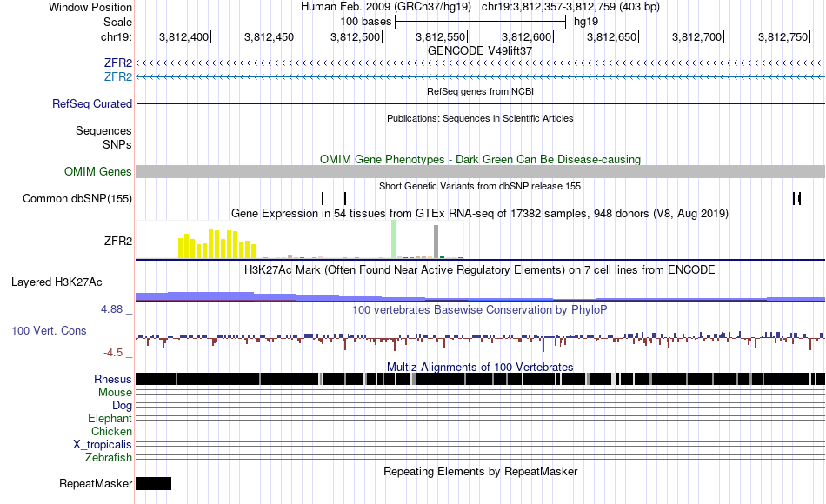Click the Rhesus alignment black block
The height and width of the screenshot is (504, 826).
click(481, 379)
